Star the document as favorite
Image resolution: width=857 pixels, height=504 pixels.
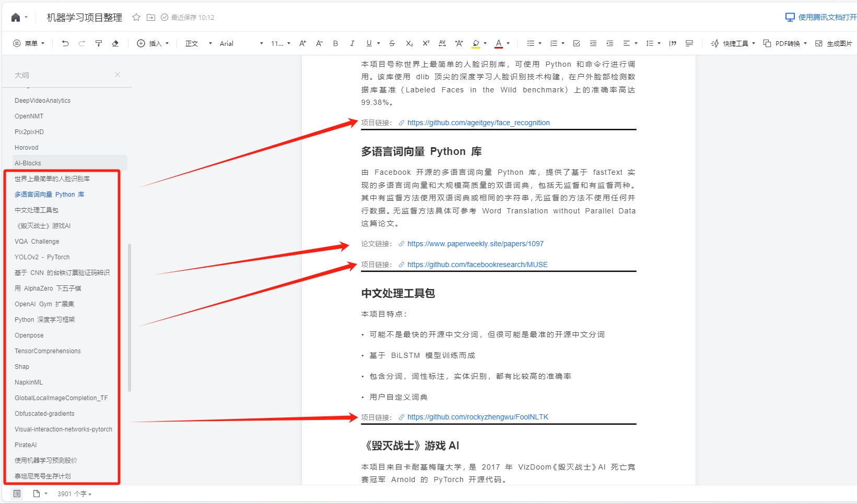coord(136,17)
